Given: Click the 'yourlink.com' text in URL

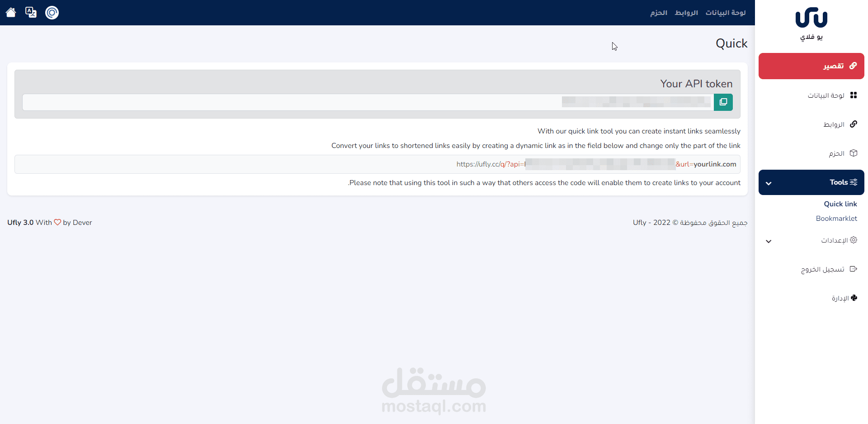Looking at the screenshot, I should click(715, 164).
